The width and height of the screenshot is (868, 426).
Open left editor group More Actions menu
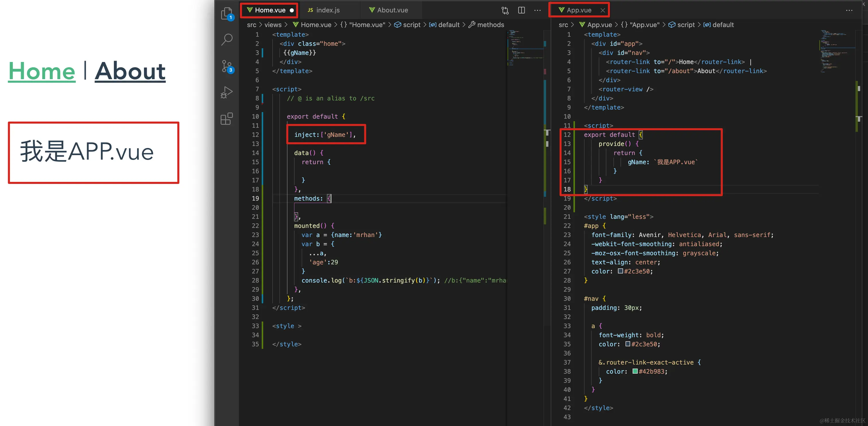(537, 10)
